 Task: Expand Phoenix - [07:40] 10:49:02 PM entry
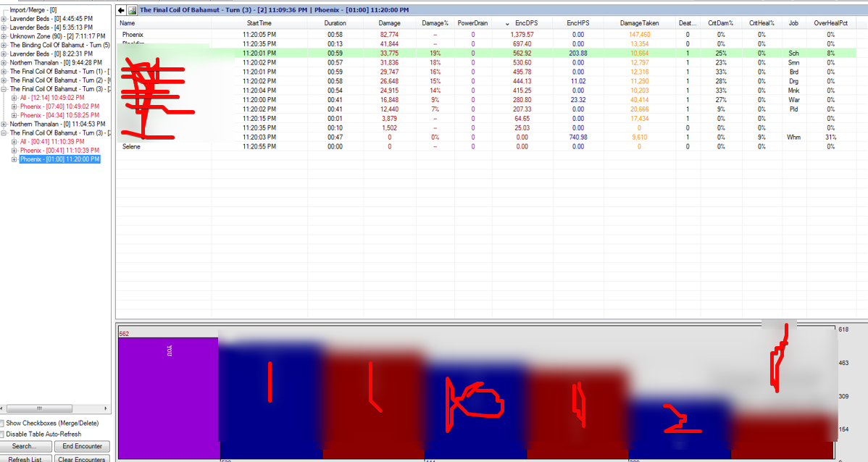tap(14, 106)
